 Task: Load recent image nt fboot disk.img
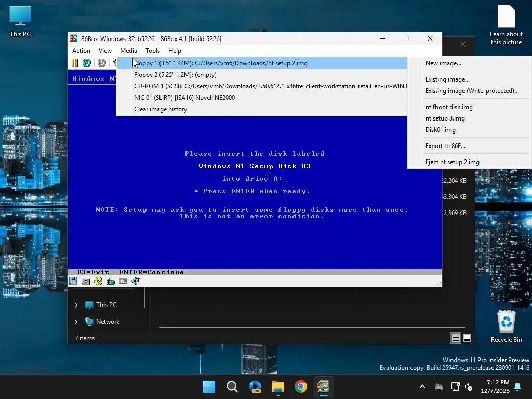[x=470, y=107]
